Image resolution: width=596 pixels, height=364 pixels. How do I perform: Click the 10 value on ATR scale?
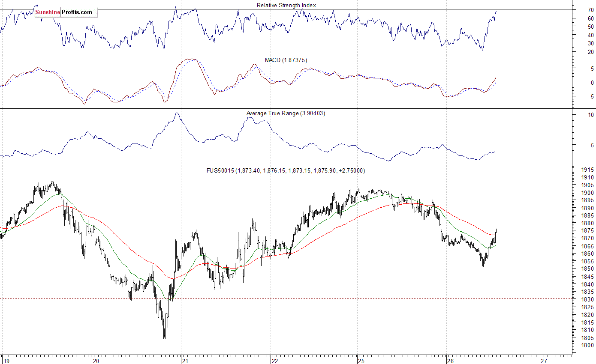(x=590, y=115)
